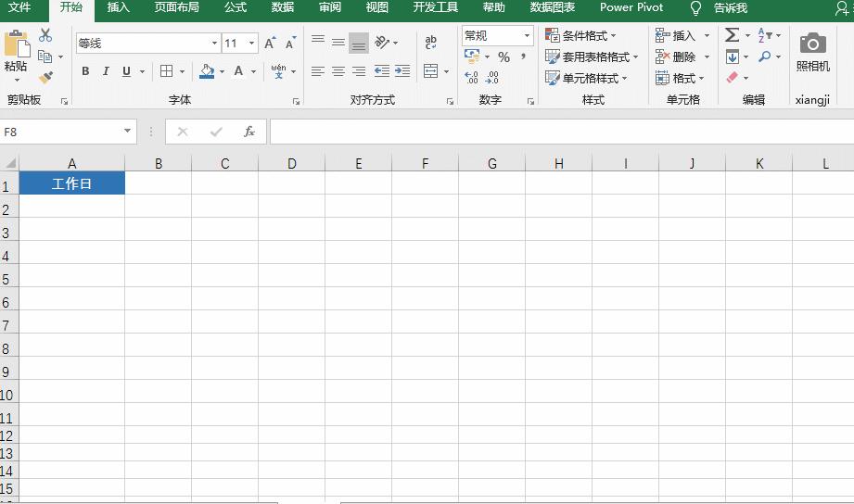
Task: Open the font size dropdown
Action: [251, 43]
